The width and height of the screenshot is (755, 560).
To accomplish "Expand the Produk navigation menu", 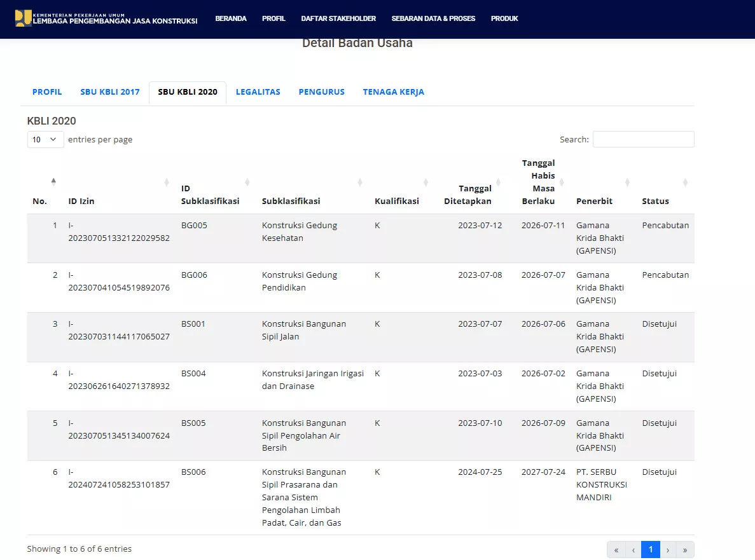I will coord(504,19).
